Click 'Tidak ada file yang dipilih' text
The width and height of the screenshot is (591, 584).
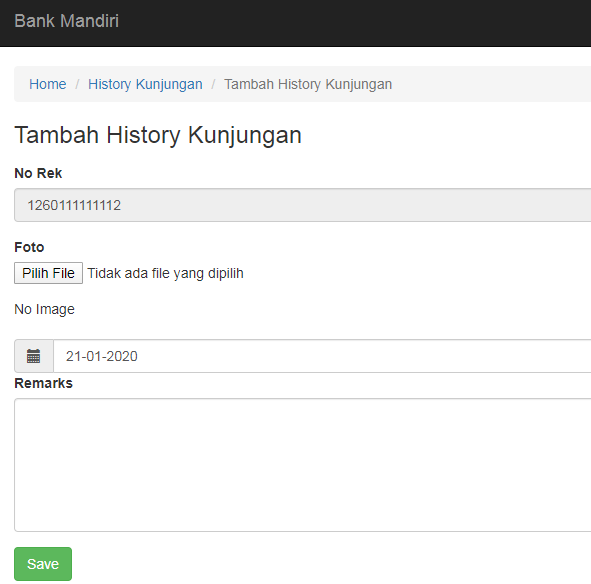[165, 273]
